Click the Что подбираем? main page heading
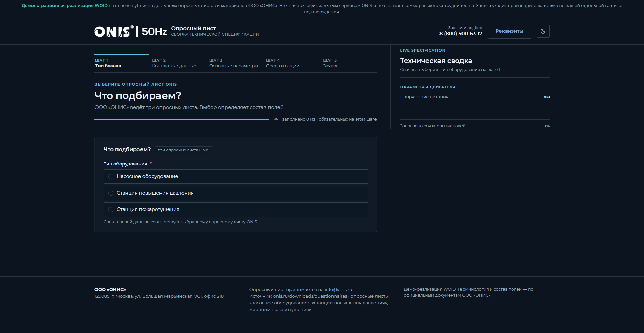This screenshot has width=644, height=333. (x=138, y=96)
